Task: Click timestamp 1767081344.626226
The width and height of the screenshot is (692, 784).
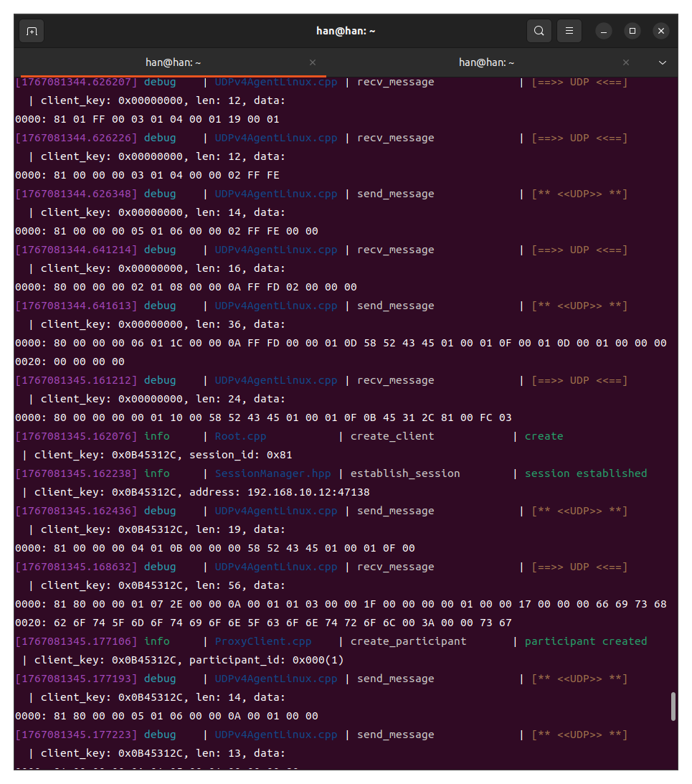Action: [x=76, y=138]
